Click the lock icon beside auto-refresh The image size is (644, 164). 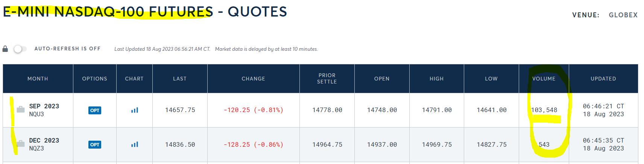pos(5,49)
